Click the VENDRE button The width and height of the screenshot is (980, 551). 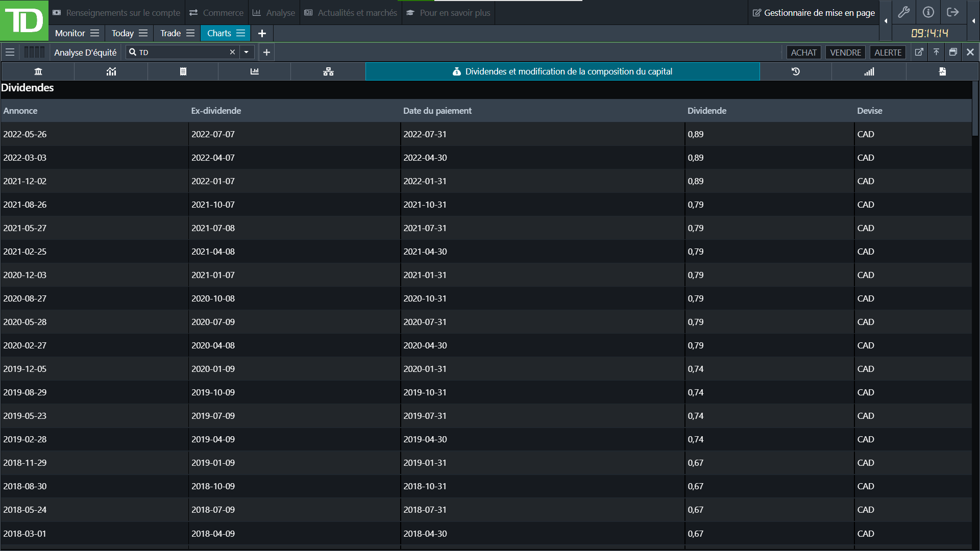[x=845, y=53]
